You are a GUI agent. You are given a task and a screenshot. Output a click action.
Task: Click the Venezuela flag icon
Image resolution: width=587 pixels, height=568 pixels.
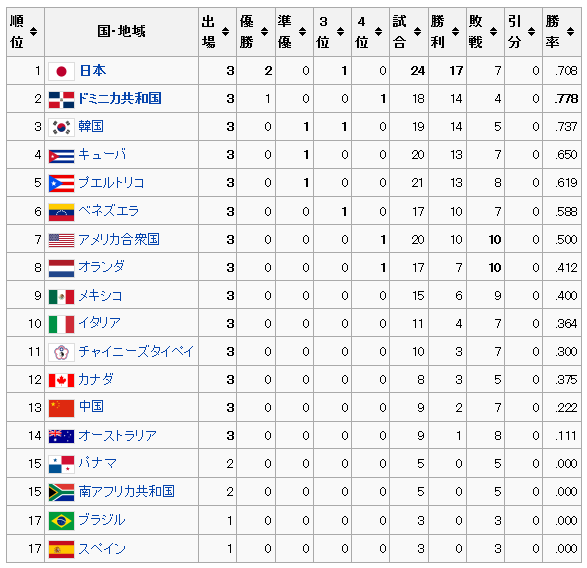(x=61, y=212)
